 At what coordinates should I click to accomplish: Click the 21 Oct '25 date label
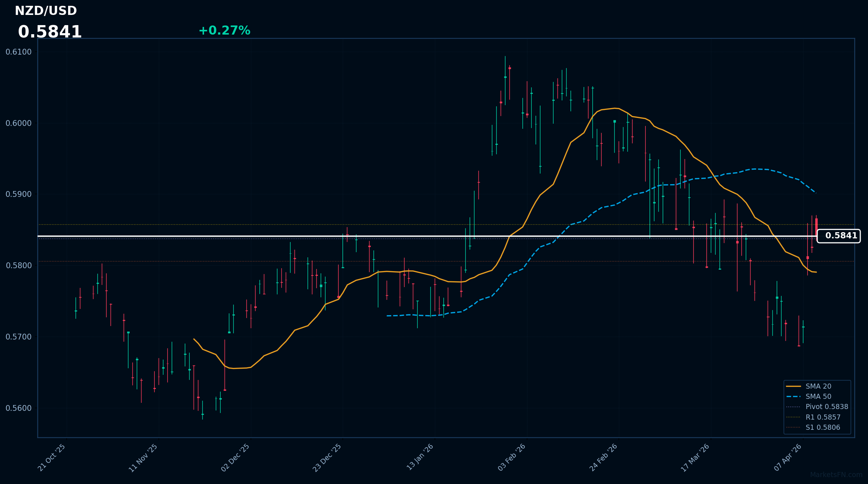[52, 457]
